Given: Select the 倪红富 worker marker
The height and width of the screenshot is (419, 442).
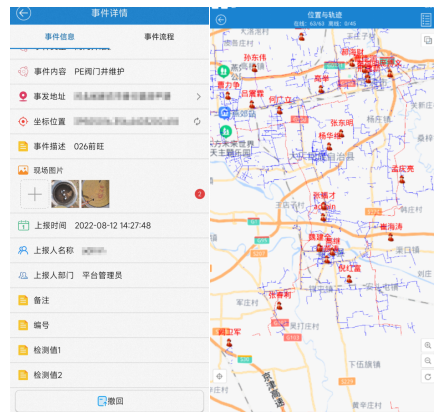Looking at the screenshot, I should point(349,279).
